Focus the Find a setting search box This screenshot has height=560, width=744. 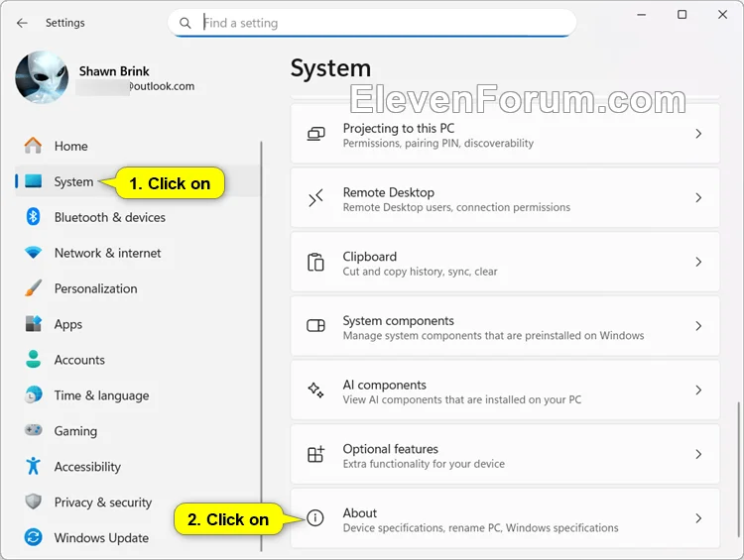point(372,23)
